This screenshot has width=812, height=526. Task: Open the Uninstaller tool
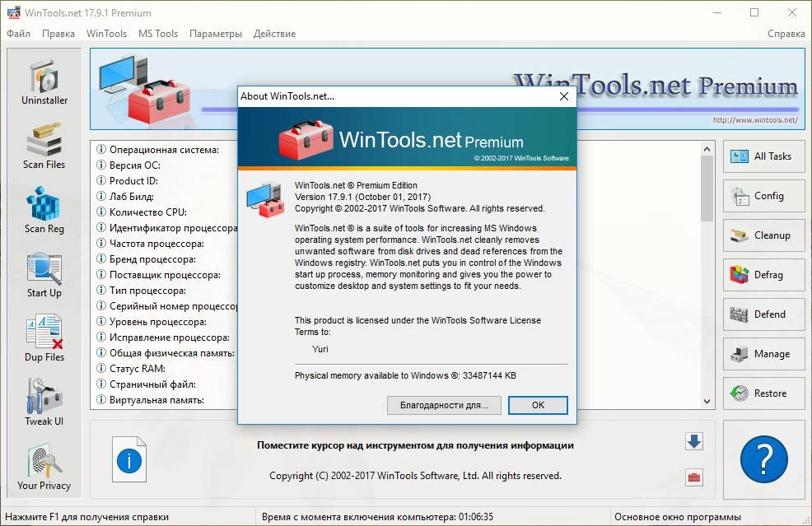44,83
